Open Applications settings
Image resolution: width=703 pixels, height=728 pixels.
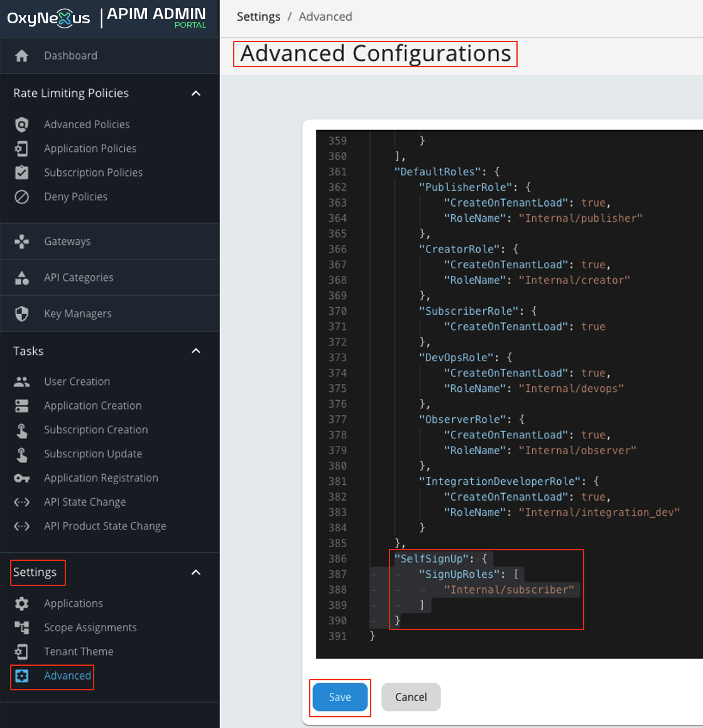74,604
